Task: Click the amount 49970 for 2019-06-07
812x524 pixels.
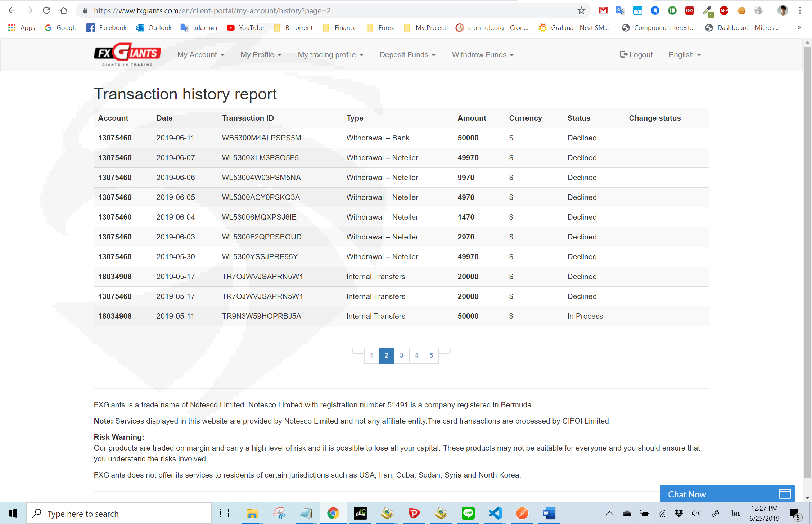Action: tap(468, 158)
